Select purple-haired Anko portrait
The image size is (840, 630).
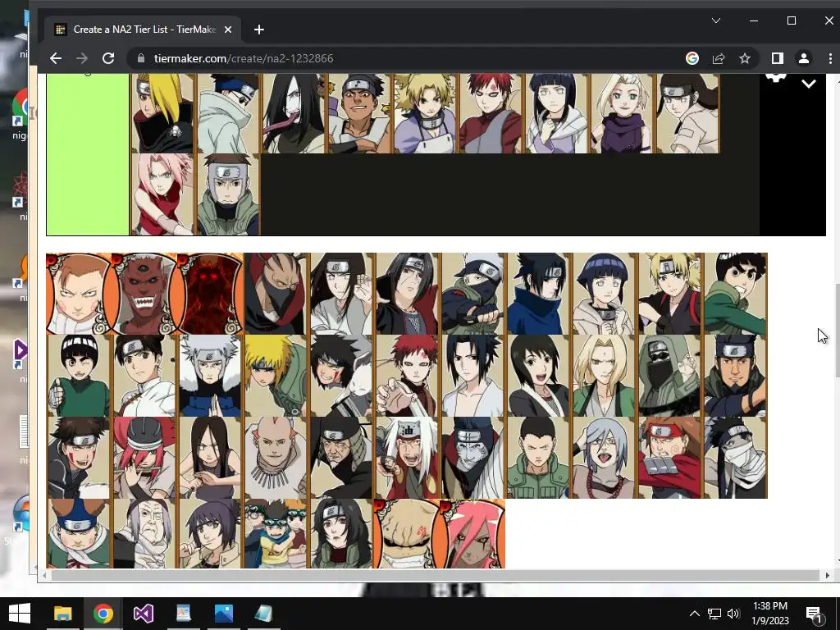point(210,533)
